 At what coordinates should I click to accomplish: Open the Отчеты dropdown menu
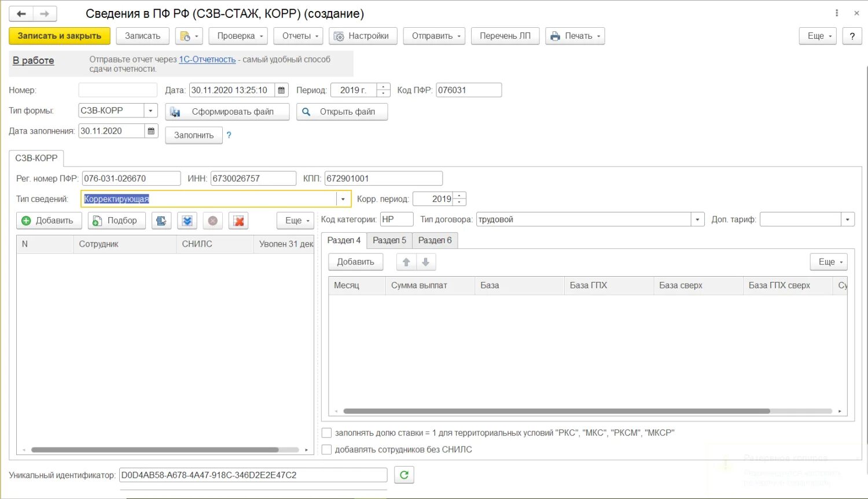[299, 36]
